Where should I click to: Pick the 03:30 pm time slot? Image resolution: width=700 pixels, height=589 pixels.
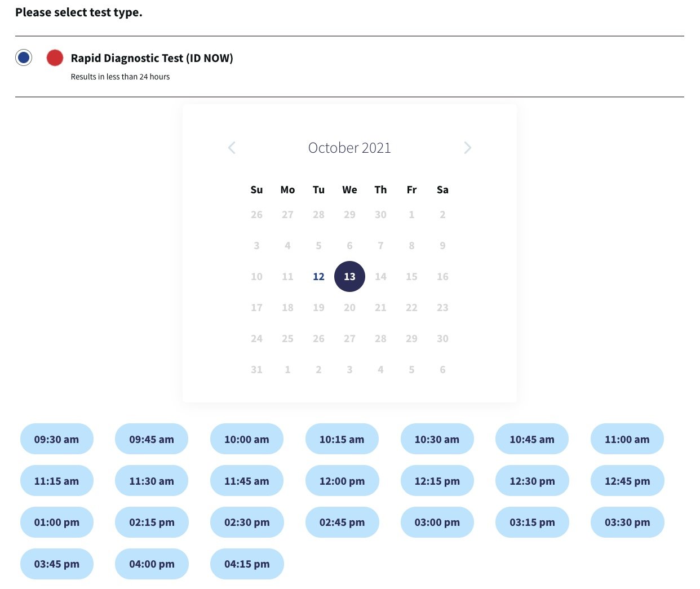coord(627,522)
